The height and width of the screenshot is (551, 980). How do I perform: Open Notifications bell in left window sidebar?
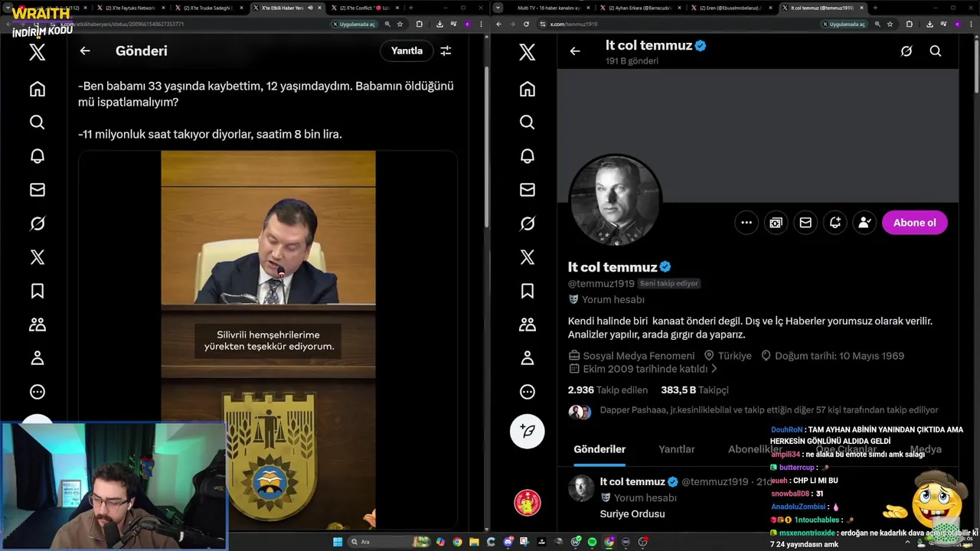[x=37, y=156]
